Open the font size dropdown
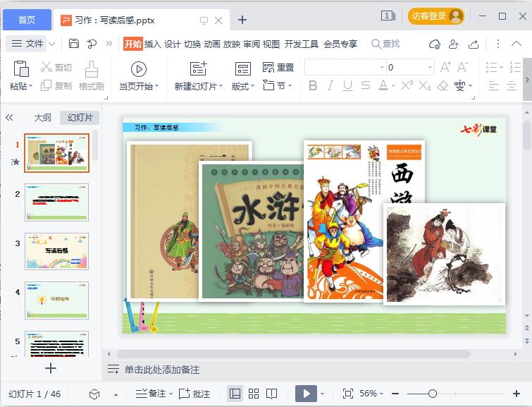 (430, 67)
